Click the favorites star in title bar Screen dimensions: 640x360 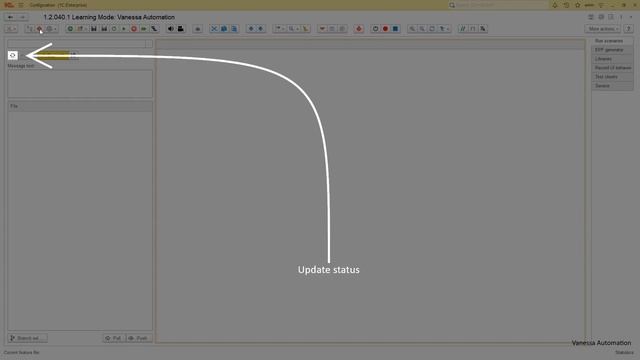(x=578, y=5)
